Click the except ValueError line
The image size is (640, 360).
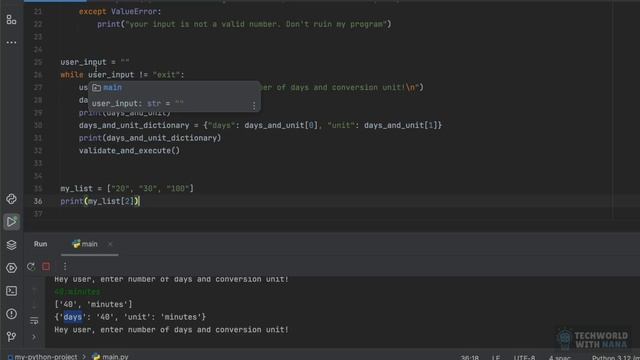pyautogui.click(x=120, y=12)
